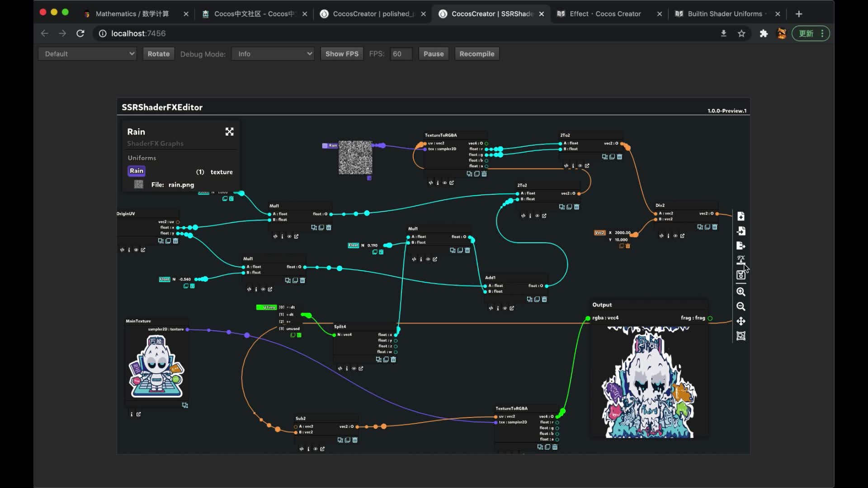Click the fit-to-view icon at toolbar bottom

(x=741, y=336)
